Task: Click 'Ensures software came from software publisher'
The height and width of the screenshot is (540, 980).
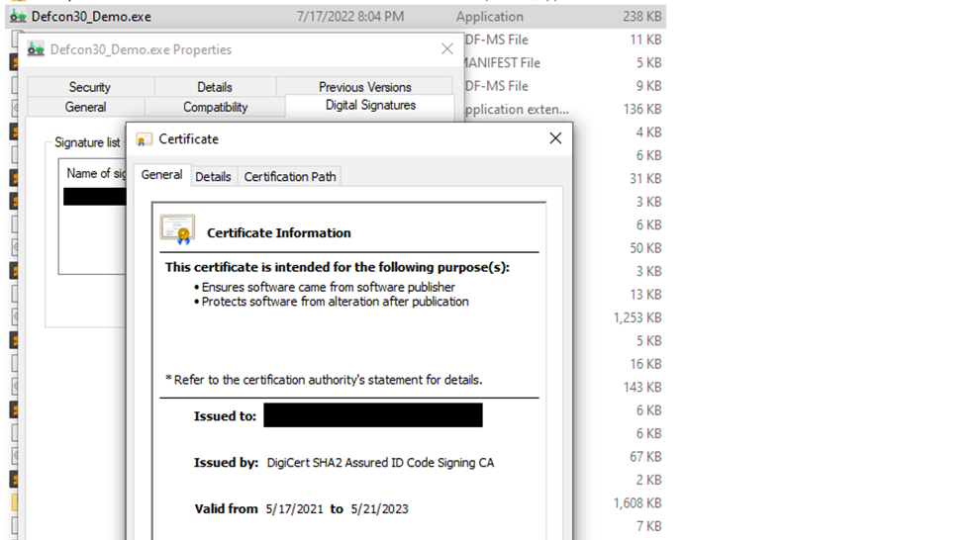Action: coord(328,287)
